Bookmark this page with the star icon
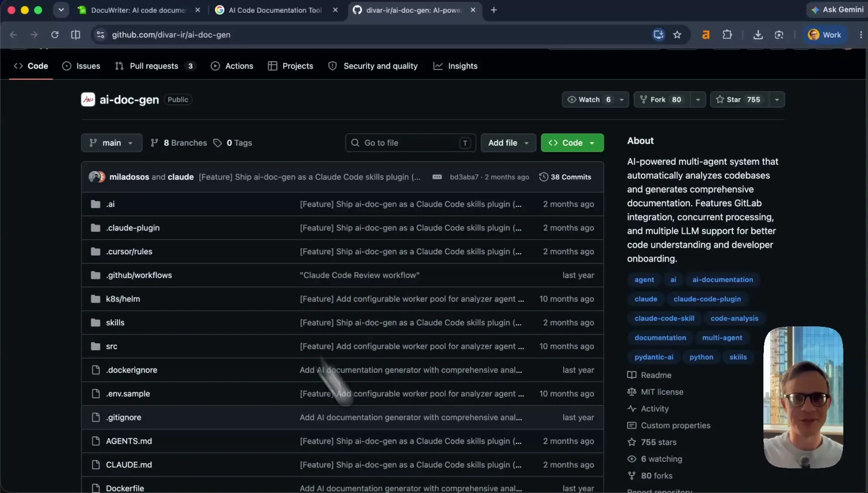868x493 pixels. pyautogui.click(x=677, y=35)
